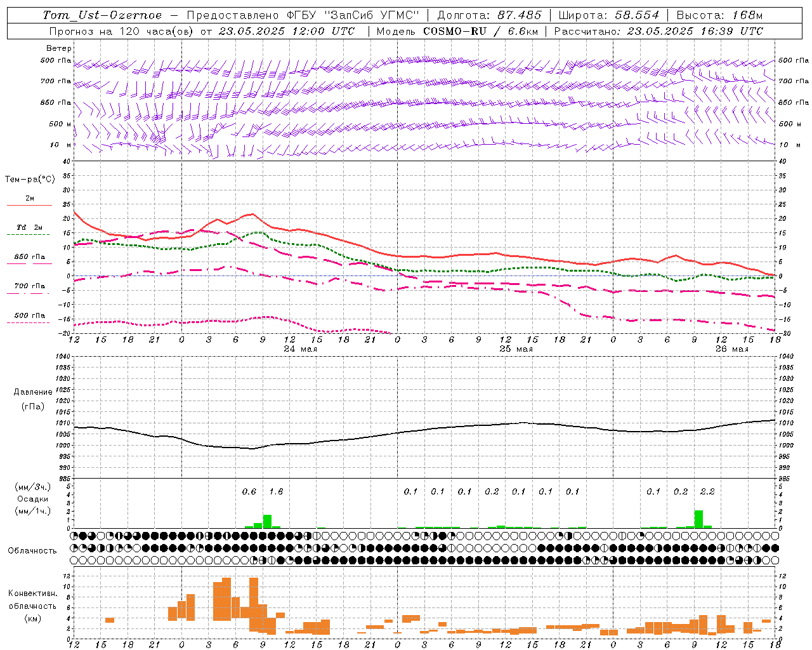812x650 pixels.
Task: Click the 'Осадки' precipitation label
Action: click(32, 499)
